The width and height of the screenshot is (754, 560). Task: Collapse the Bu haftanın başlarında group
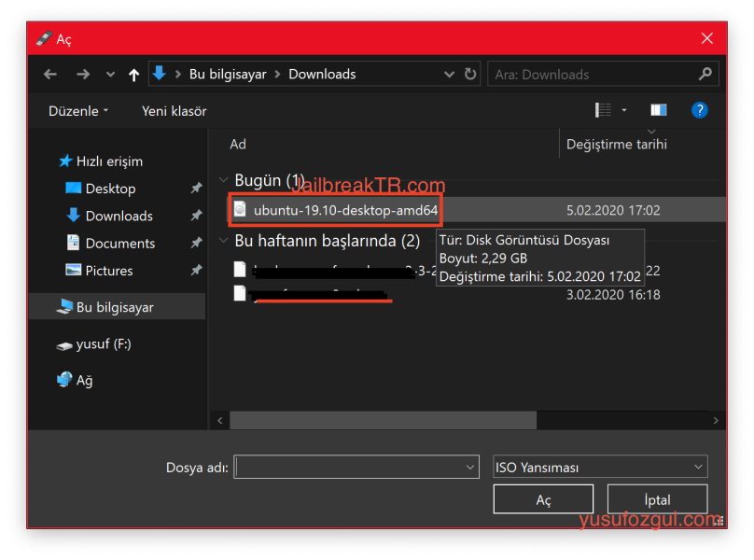click(223, 241)
